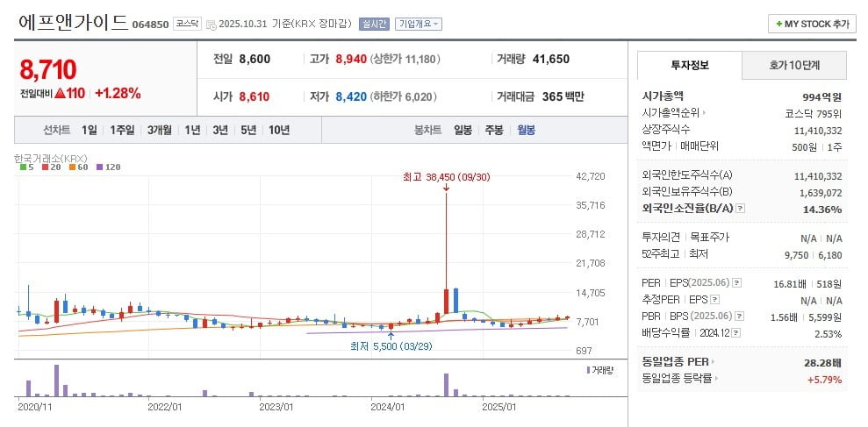Screen dimensions: 868x427
Task: Open the 기업개요 dropdown
Action: [x=419, y=25]
